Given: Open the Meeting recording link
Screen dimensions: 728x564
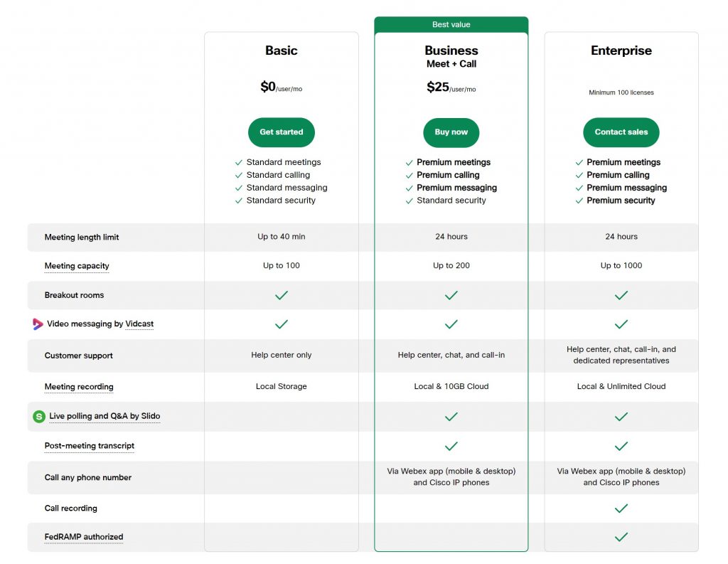Looking at the screenshot, I should pyautogui.click(x=78, y=386).
